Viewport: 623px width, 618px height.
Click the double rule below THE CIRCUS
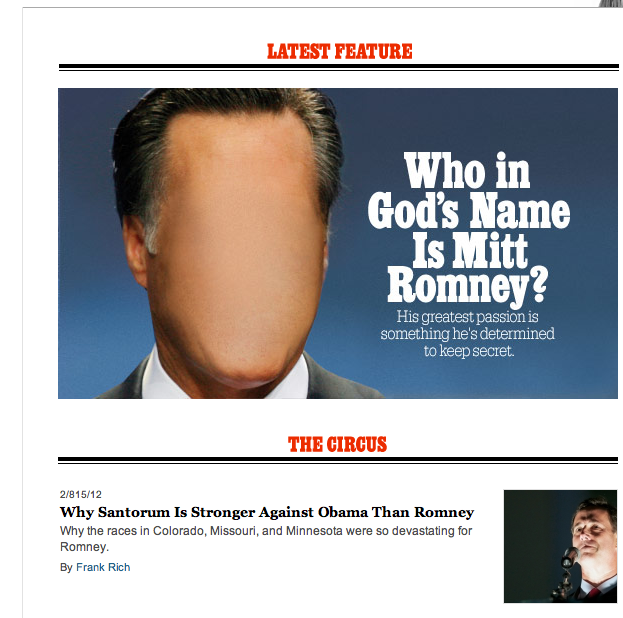tap(338, 460)
